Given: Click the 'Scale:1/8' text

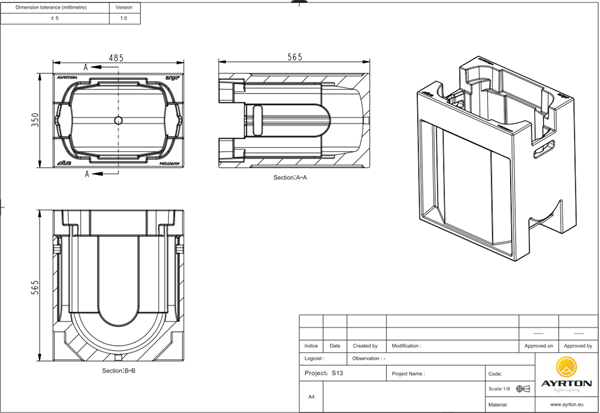Looking at the screenshot, I should tap(499, 389).
